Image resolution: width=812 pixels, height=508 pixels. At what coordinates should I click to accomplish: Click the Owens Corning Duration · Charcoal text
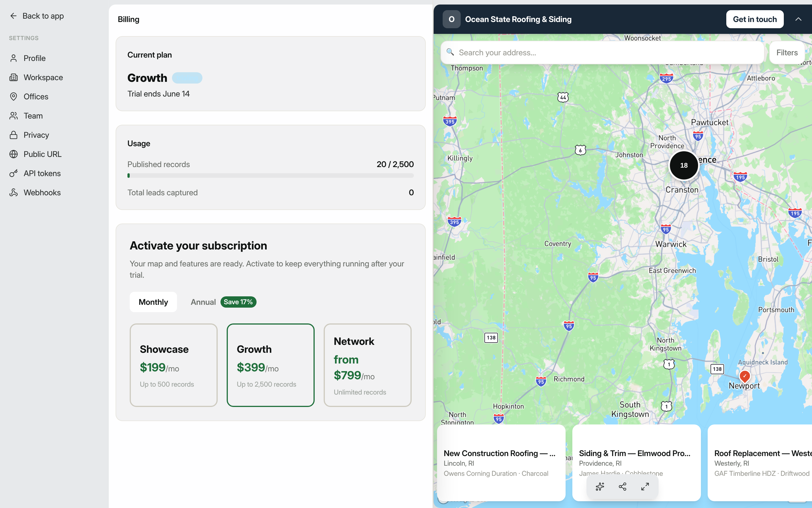(496, 473)
